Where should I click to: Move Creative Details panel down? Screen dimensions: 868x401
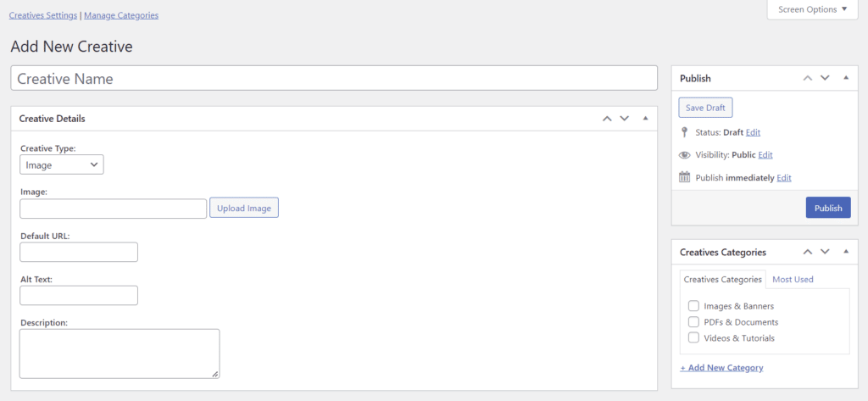pyautogui.click(x=625, y=119)
